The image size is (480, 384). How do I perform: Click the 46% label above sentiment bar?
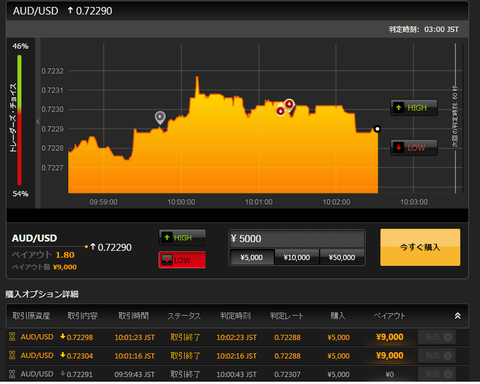(x=20, y=46)
